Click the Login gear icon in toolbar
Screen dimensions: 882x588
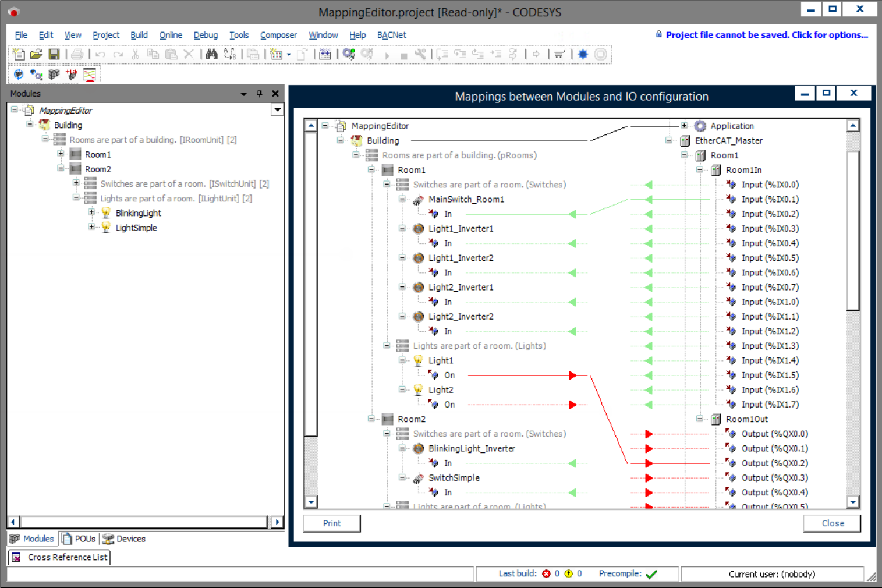349,54
